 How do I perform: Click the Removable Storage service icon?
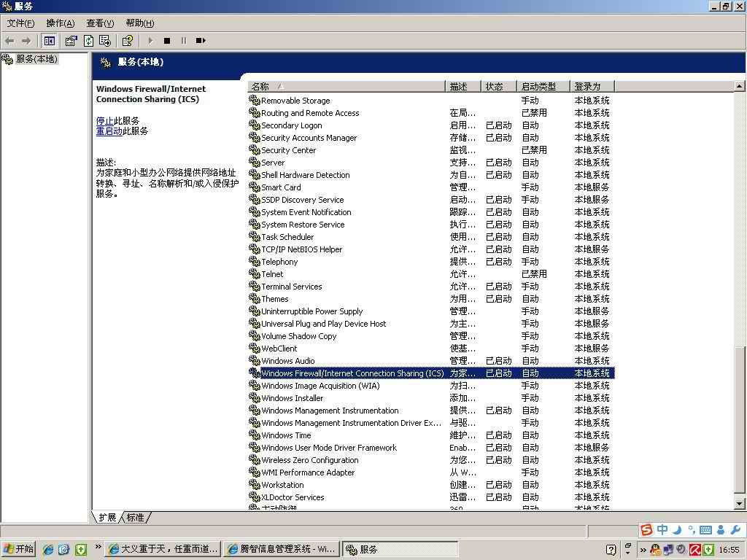pyautogui.click(x=255, y=100)
